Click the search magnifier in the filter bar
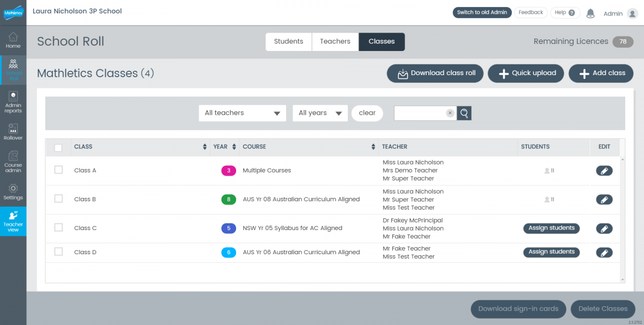644x325 pixels. [x=464, y=113]
